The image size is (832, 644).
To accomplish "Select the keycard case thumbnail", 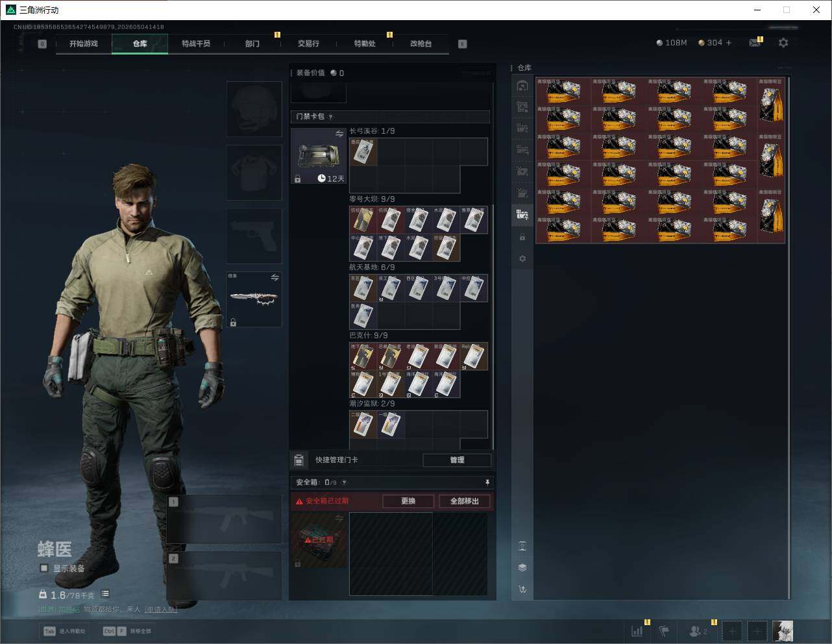I will point(319,156).
